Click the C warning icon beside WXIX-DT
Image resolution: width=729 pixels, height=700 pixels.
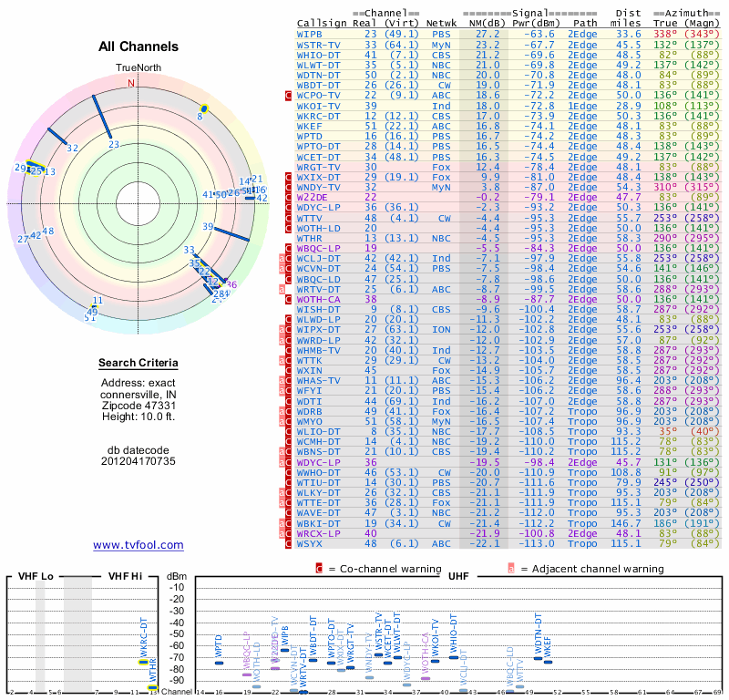click(x=288, y=177)
